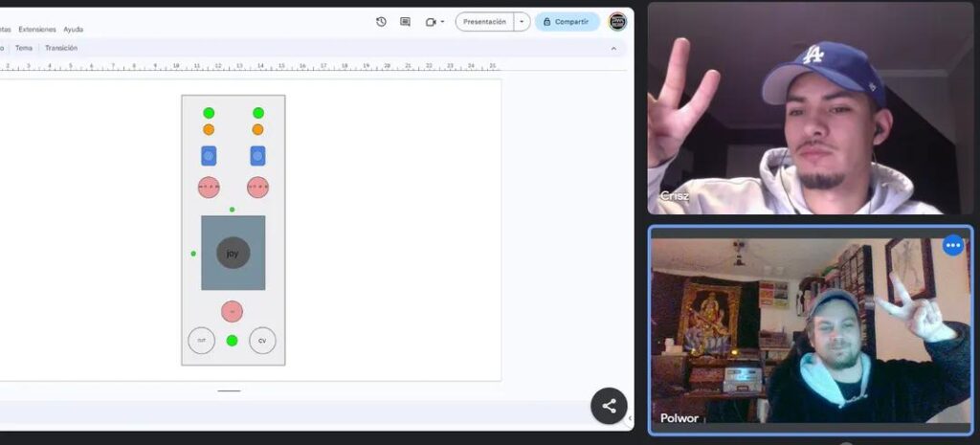This screenshot has width=980, height=445.
Task: Click the Presentación button
Action: [484, 22]
